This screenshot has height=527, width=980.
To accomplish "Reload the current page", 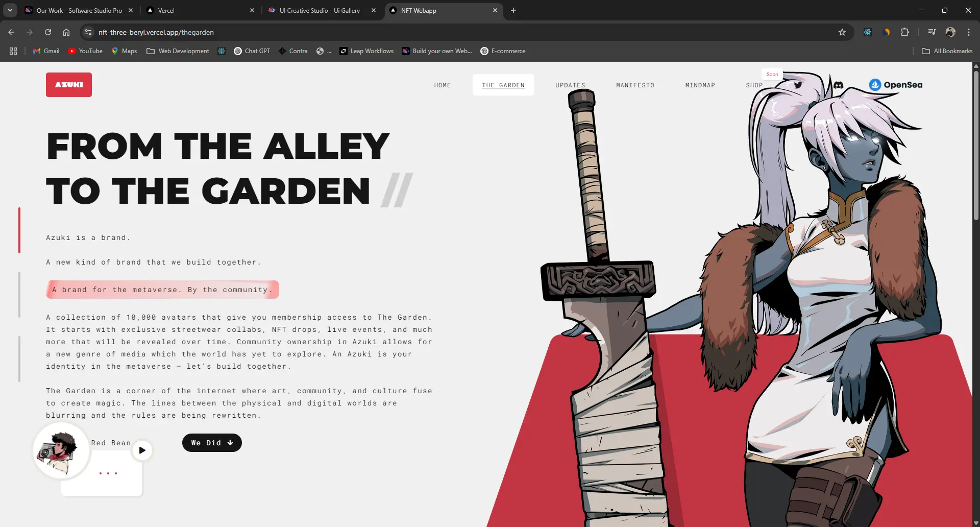I will point(48,32).
